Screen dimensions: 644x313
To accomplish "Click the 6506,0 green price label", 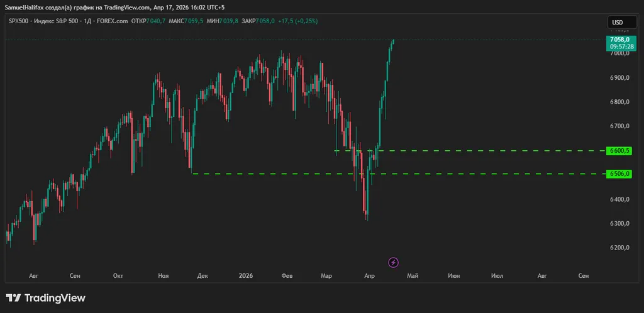I will 619,173.
